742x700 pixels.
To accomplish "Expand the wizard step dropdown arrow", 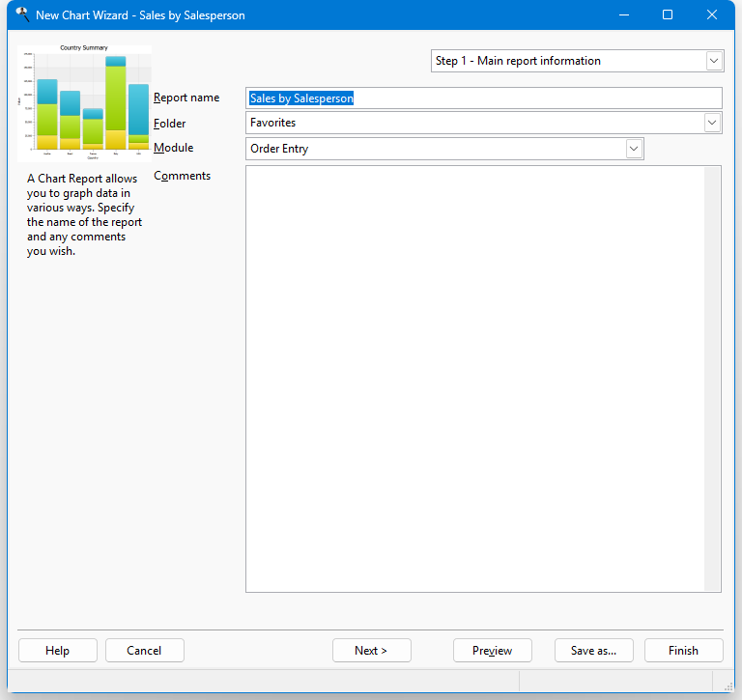I will point(714,61).
